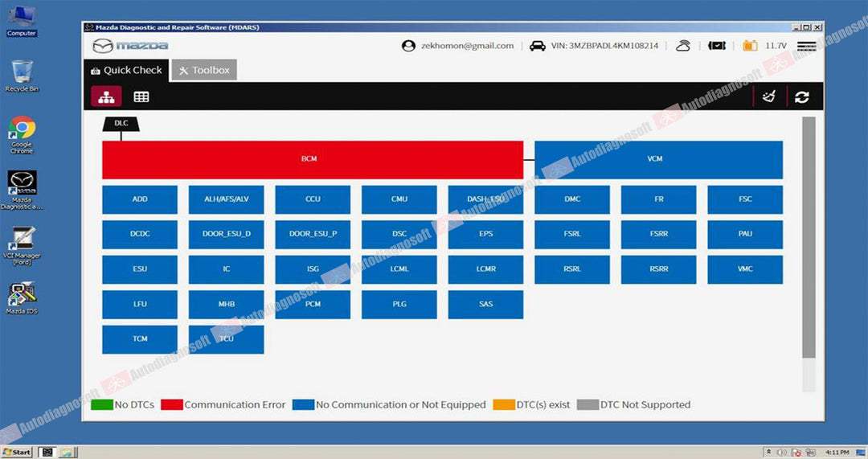Select the FR module
Screen dimensions: 868x459
[659, 199]
